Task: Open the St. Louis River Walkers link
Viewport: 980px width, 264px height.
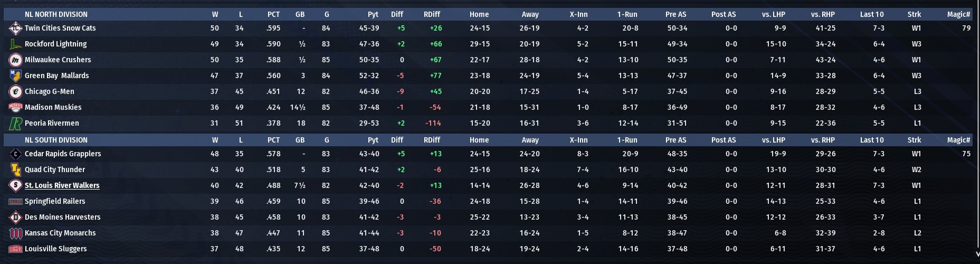Action: coord(62,185)
